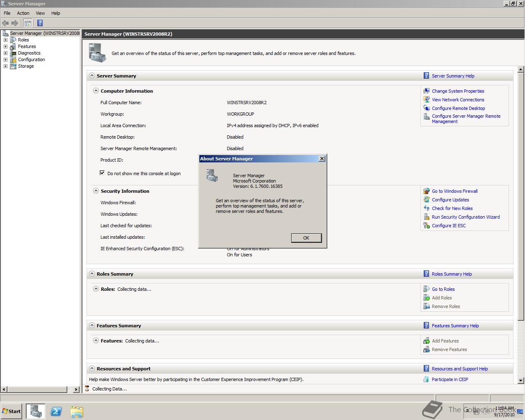Click the Configure Remote Desktop icon
This screenshot has height=420, width=525.
coord(427,108)
